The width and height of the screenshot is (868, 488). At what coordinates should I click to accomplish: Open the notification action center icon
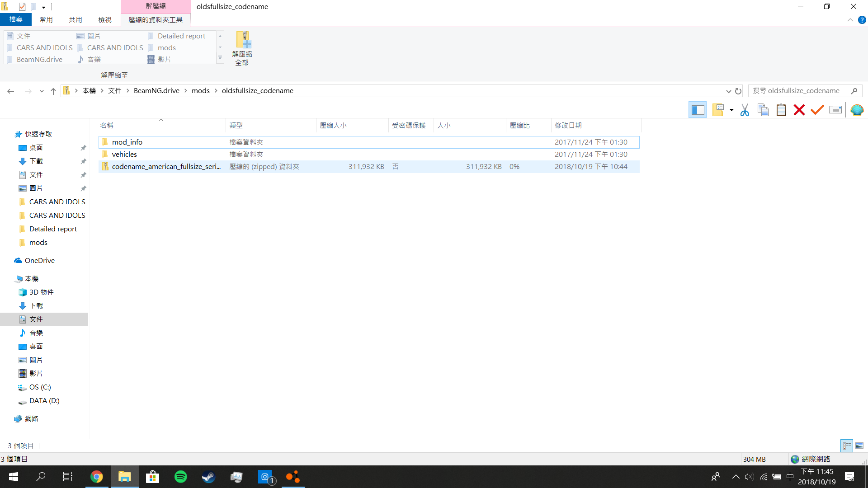(849, 477)
